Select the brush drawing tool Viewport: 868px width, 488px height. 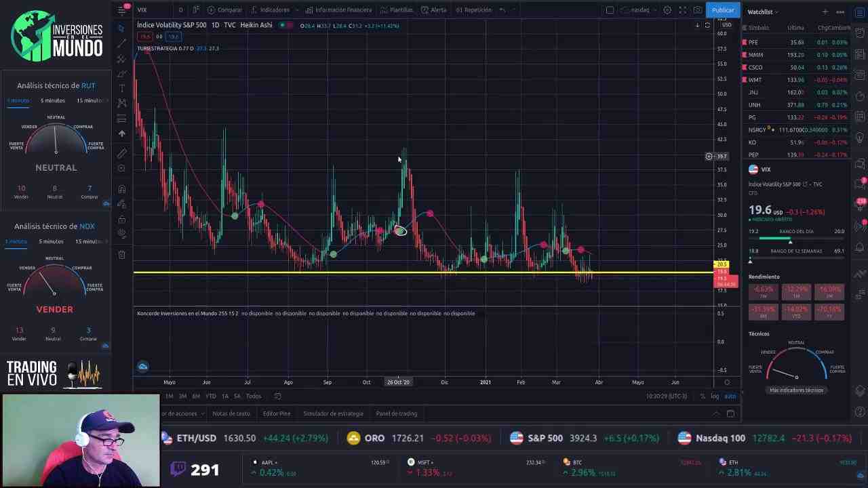pyautogui.click(x=121, y=73)
